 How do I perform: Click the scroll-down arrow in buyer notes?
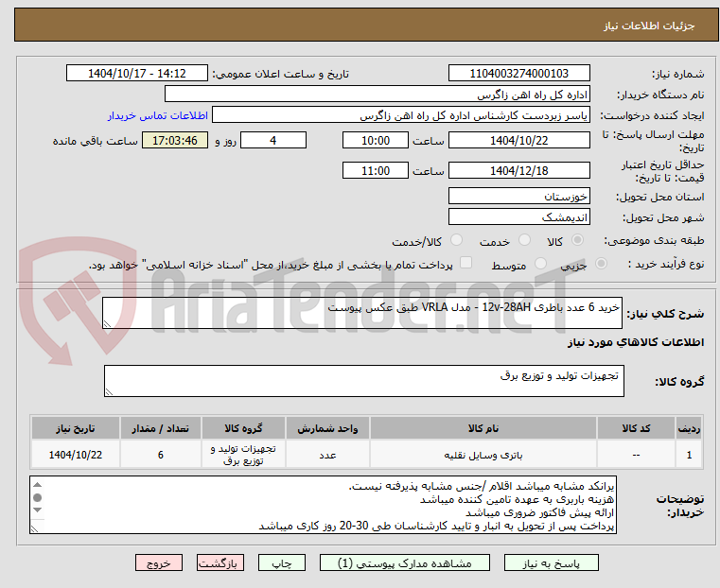tap(38, 510)
